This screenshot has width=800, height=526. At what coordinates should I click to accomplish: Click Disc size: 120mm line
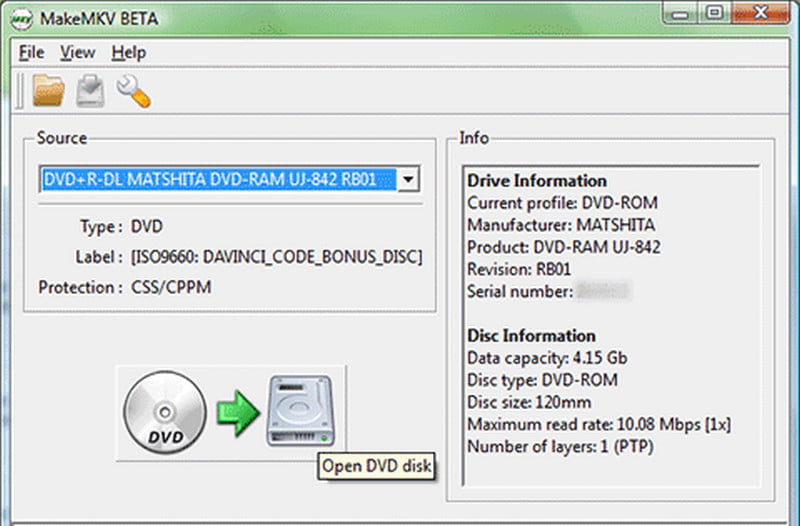(x=529, y=402)
